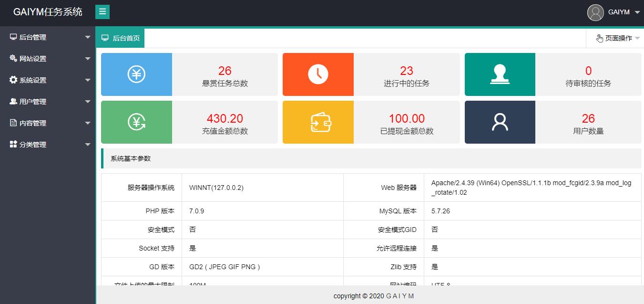Click the user silhouette icon on the navy tile
The image size is (644, 304).
(x=500, y=122)
